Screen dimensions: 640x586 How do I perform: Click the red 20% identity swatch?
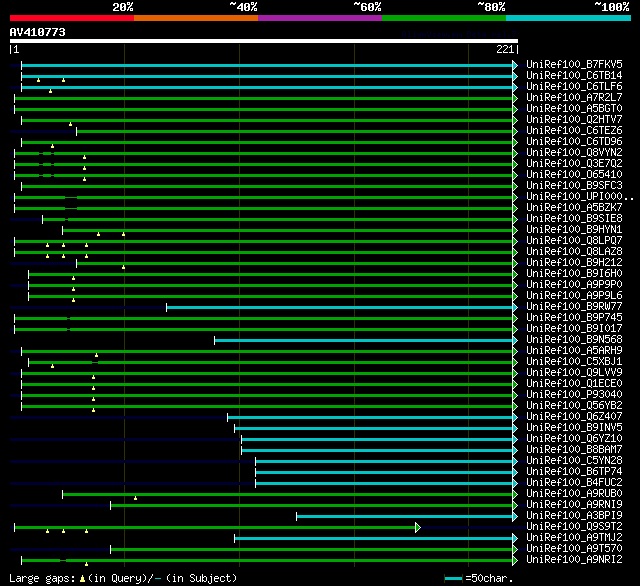pyautogui.click(x=72, y=18)
